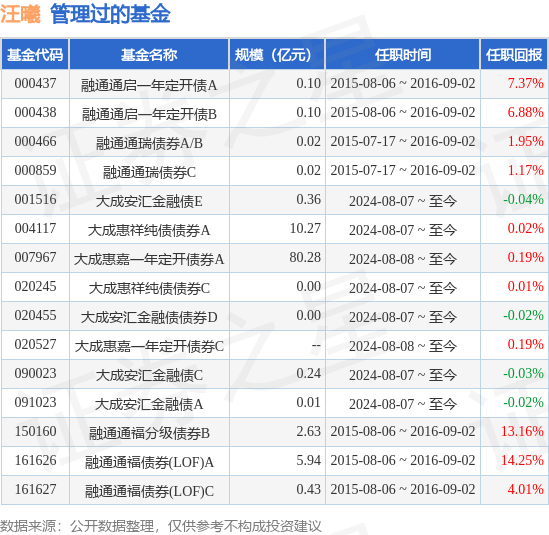Select fund name 大成安汇金融债债券D
This screenshot has height=535, width=549.
[149, 318]
